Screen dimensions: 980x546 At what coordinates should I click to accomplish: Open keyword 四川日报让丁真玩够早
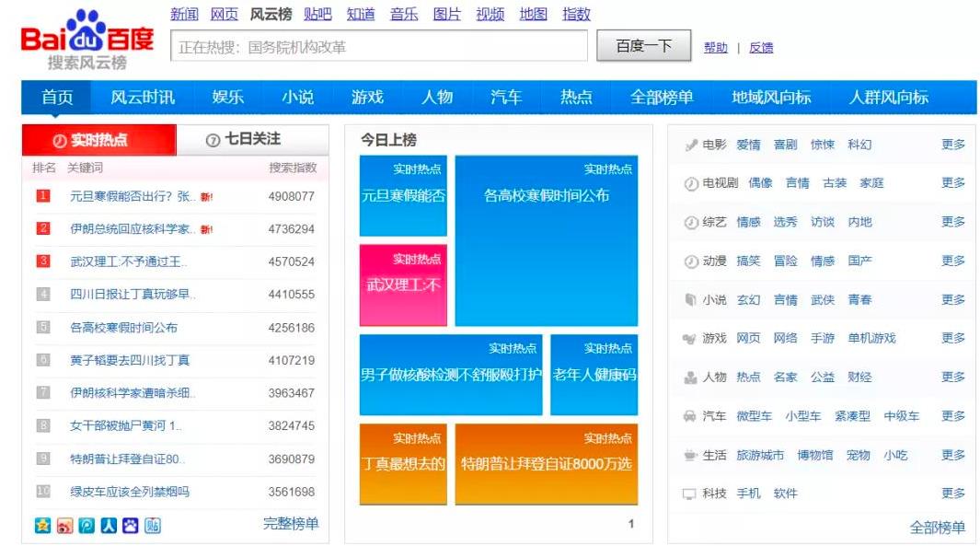coord(133,294)
